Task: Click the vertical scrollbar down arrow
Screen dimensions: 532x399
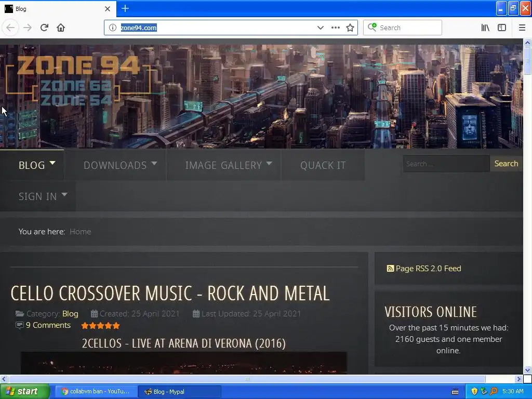Action: pos(527,370)
